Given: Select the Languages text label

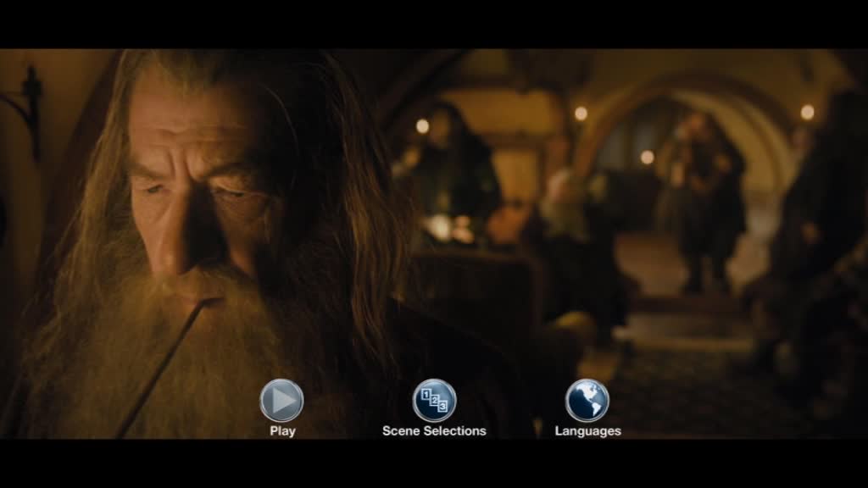Looking at the screenshot, I should pos(588,431).
